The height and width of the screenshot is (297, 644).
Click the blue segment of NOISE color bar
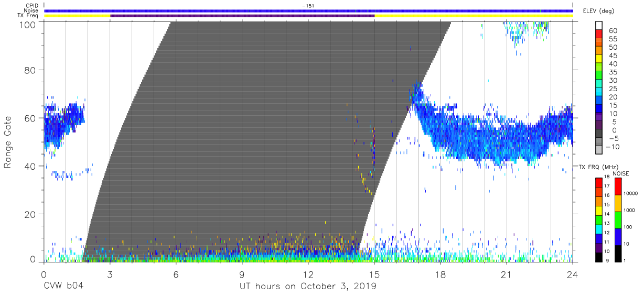tap(618, 236)
